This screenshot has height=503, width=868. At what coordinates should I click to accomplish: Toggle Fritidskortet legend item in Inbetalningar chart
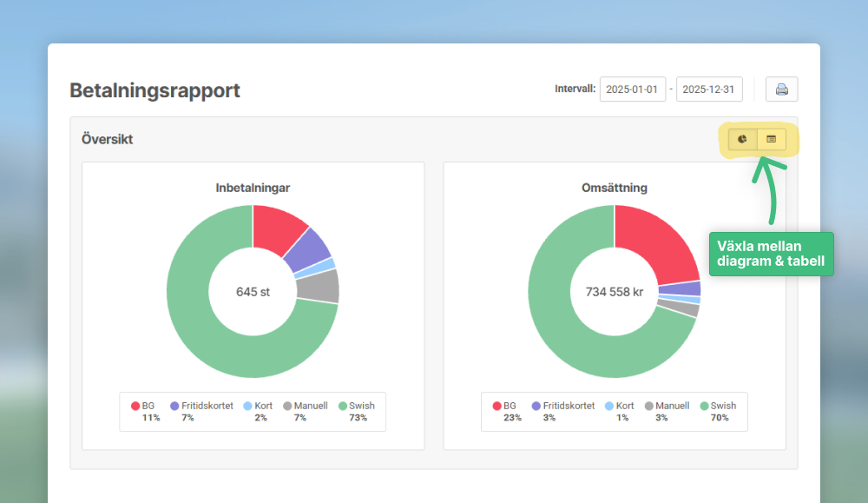201,406
